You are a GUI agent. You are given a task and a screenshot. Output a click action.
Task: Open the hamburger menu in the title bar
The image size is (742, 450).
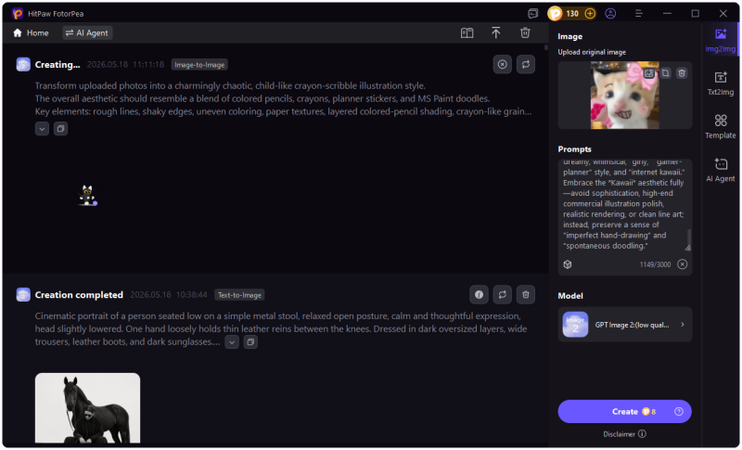[639, 14]
